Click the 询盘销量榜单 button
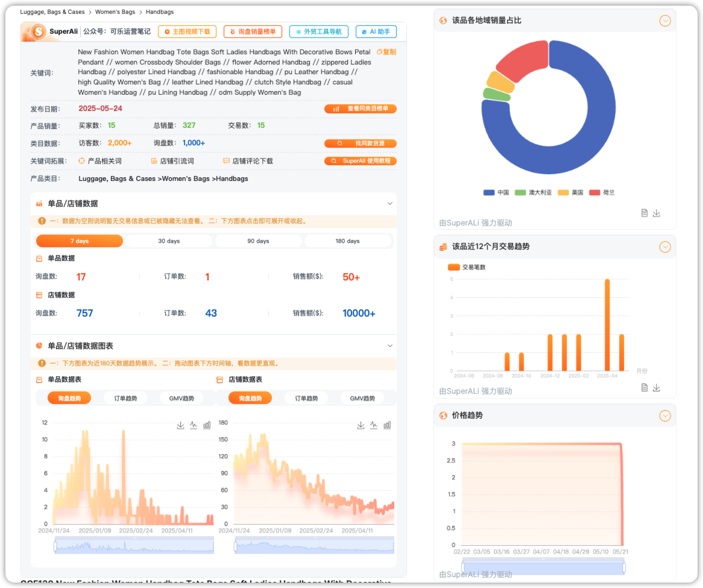 (253, 32)
